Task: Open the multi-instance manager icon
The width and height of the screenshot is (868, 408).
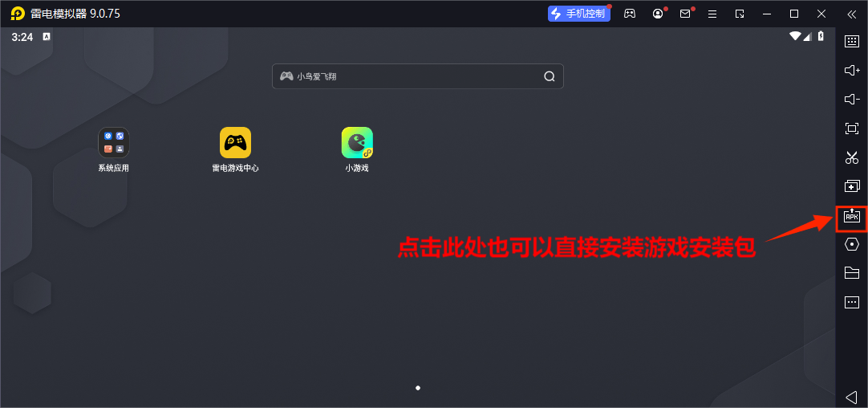Action: (x=852, y=186)
